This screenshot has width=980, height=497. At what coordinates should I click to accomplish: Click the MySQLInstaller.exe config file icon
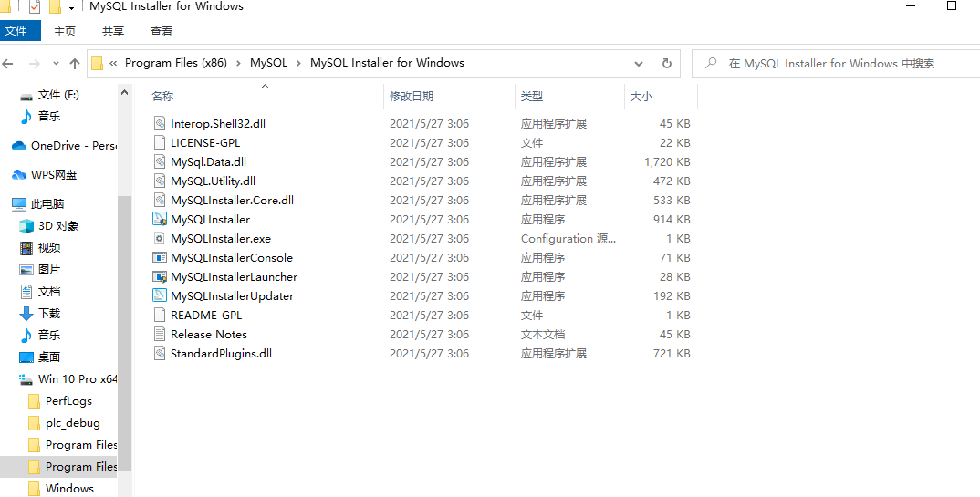tap(160, 239)
